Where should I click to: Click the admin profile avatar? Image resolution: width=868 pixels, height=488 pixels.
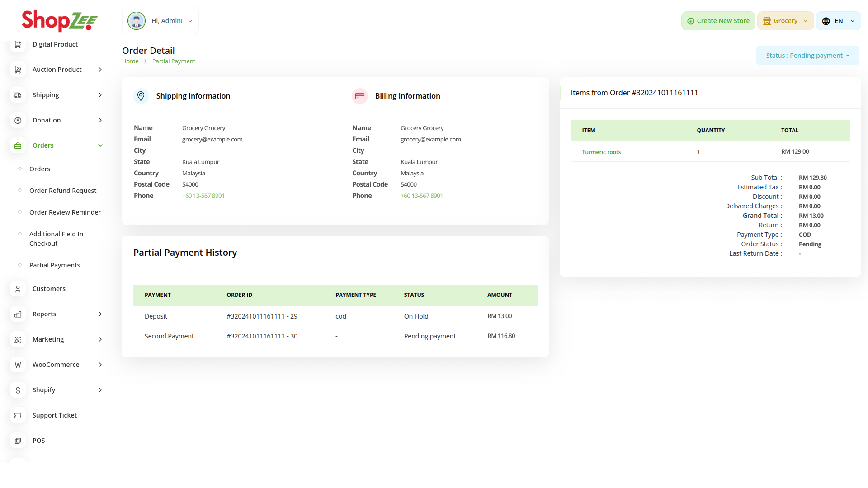(137, 21)
